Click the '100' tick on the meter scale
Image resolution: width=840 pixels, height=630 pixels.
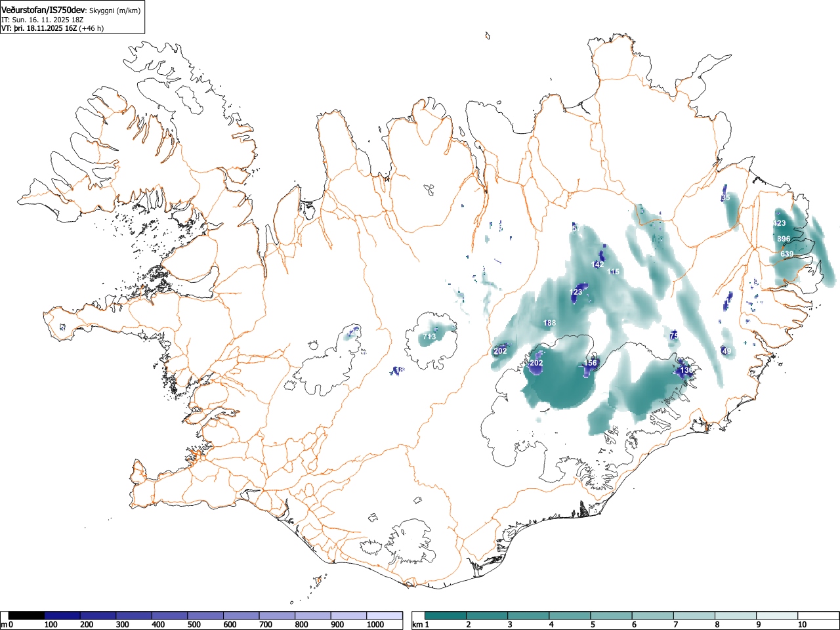point(51,625)
